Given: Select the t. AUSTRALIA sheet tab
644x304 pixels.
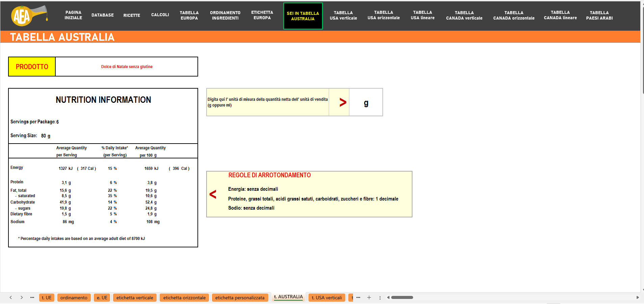Looking at the screenshot, I should pos(288,297).
